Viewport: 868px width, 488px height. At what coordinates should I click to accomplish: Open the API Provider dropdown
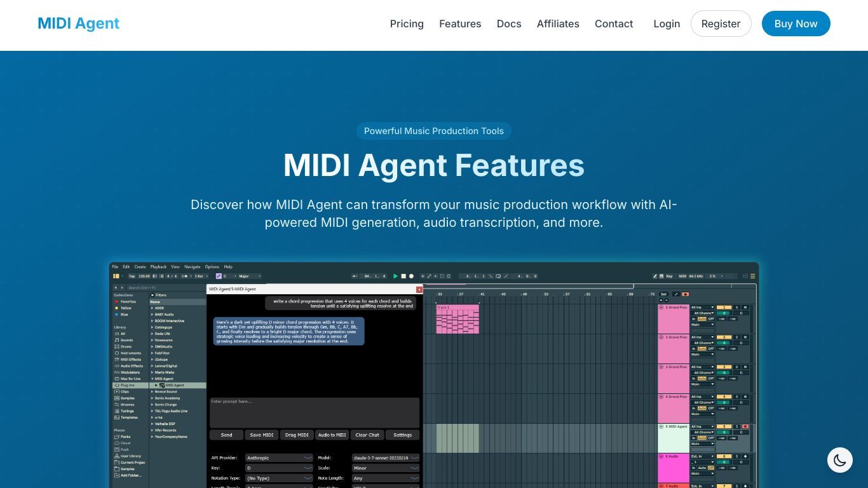[x=279, y=458]
